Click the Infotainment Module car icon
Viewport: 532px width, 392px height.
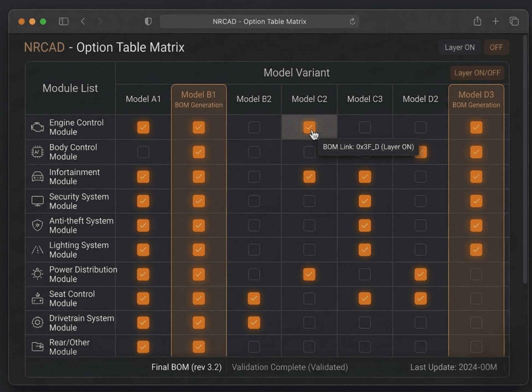click(x=37, y=176)
